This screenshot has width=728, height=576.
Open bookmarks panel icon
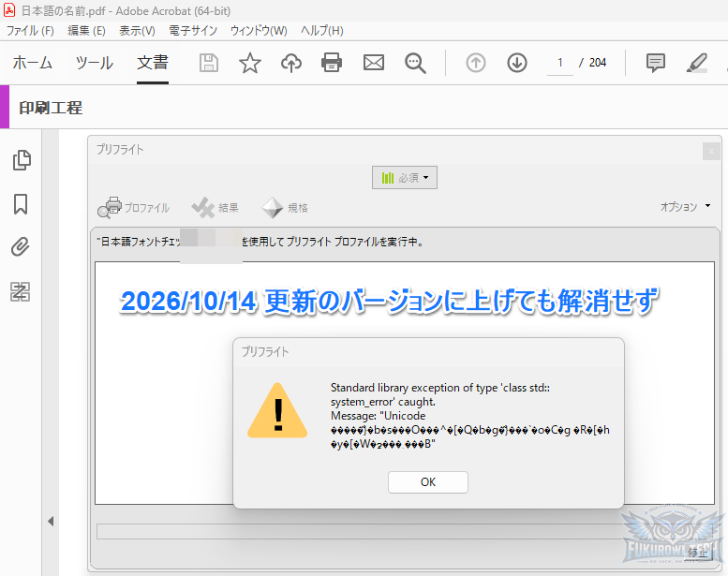pos(21,204)
